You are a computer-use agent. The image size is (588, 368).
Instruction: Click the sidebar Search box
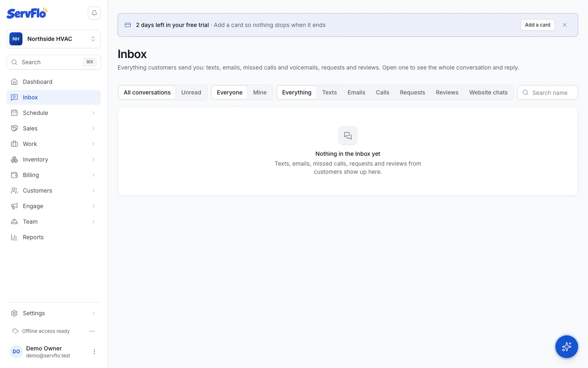tap(53, 62)
